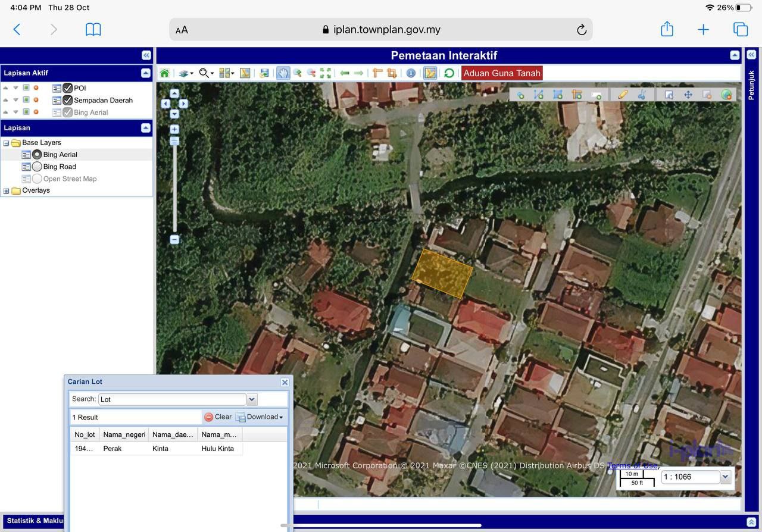Uncheck the POI layer checkbox
762x532 pixels.
pyautogui.click(x=68, y=88)
